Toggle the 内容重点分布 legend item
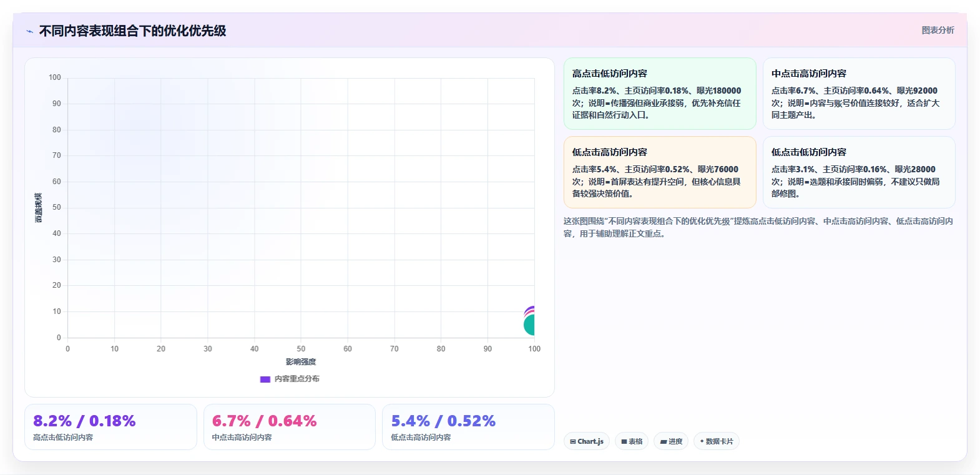980x475 pixels. pos(290,379)
